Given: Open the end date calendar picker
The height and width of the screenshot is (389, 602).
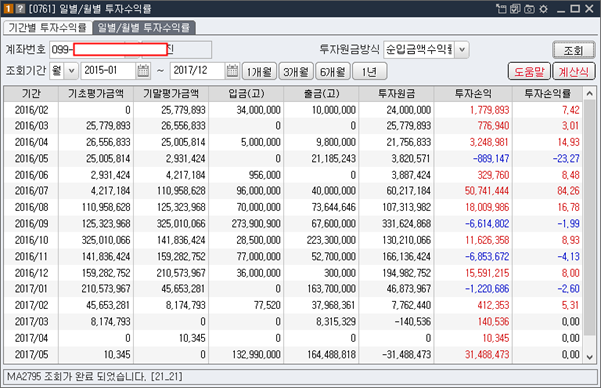Looking at the screenshot, I should [x=232, y=71].
